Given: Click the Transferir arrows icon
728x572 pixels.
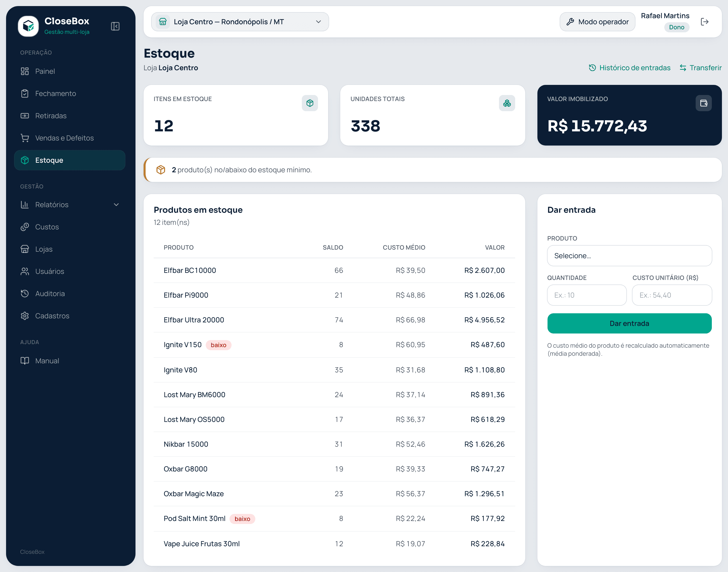Looking at the screenshot, I should (x=683, y=68).
